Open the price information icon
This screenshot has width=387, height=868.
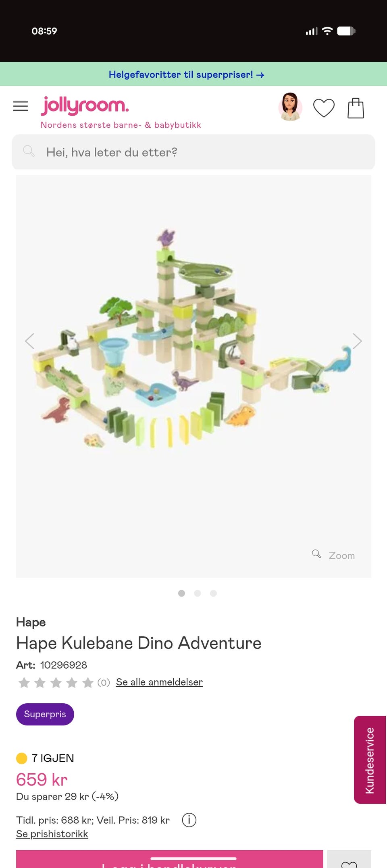point(189,820)
